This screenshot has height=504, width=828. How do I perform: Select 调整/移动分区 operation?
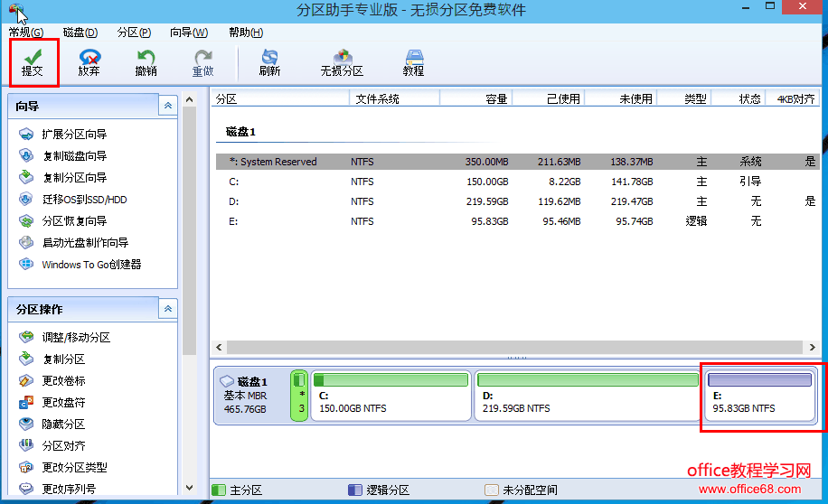pos(76,338)
